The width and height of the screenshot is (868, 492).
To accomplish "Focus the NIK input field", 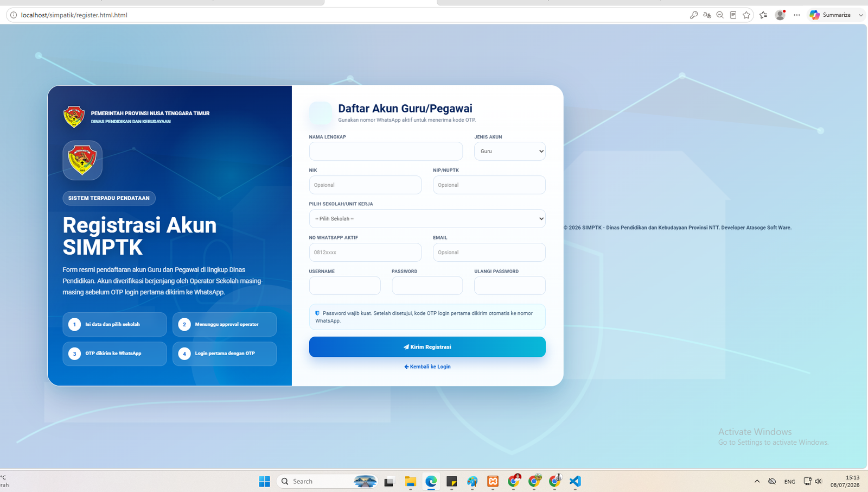I will pos(365,185).
